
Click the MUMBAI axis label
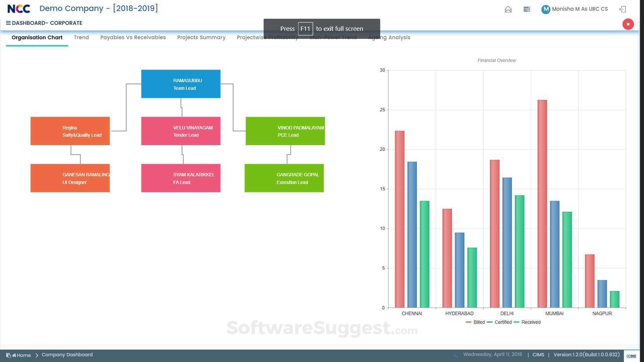[x=554, y=313]
